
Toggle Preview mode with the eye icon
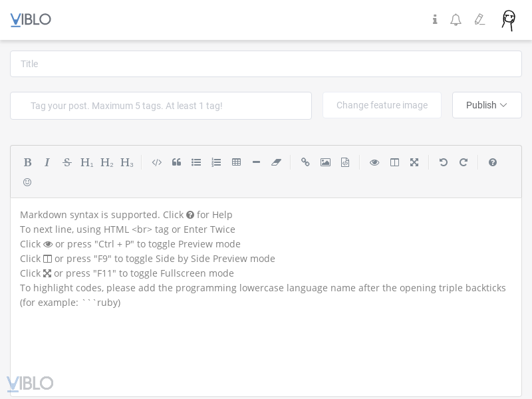coord(374,162)
